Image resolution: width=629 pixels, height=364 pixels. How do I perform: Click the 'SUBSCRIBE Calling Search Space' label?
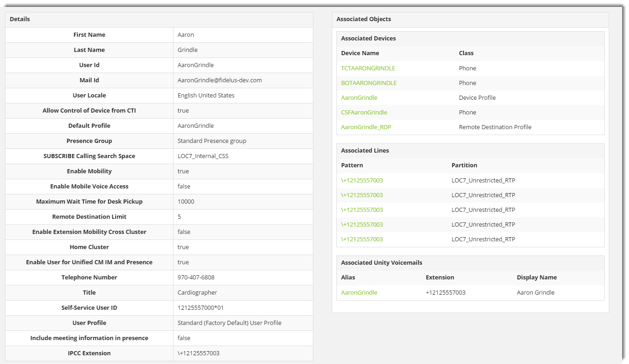click(x=89, y=156)
